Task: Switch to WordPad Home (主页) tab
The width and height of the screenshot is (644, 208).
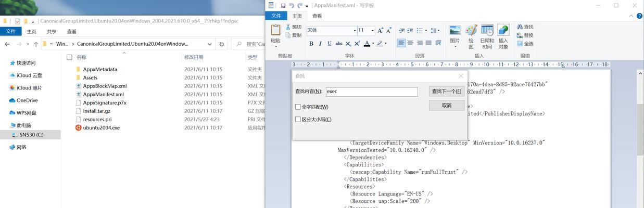Action: coord(297,16)
